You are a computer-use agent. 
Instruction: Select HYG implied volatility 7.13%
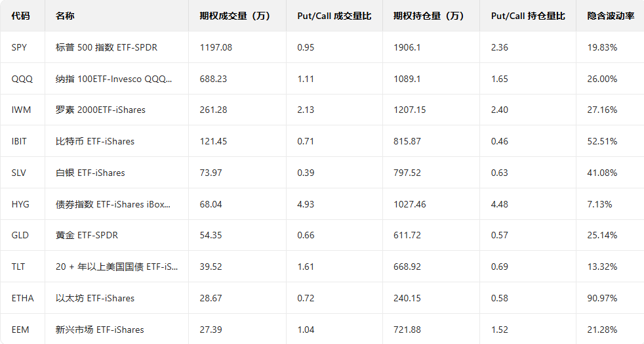pyautogui.click(x=599, y=204)
